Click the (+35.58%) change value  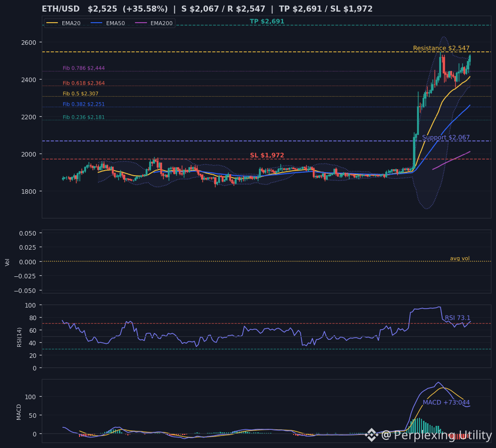[x=145, y=9]
